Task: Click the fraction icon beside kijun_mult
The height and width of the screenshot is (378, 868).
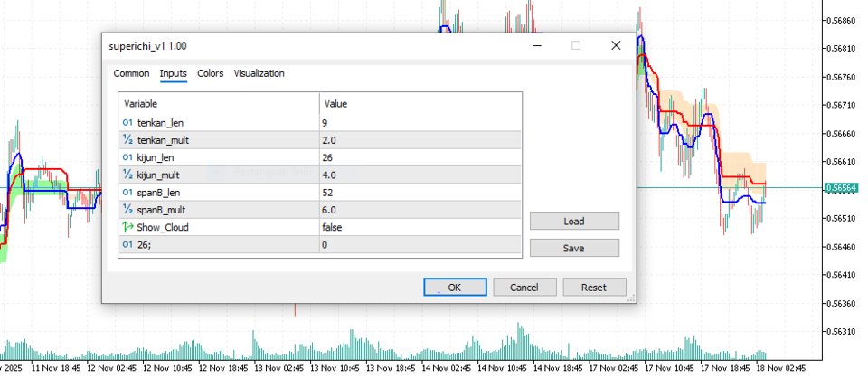Action: tap(127, 175)
